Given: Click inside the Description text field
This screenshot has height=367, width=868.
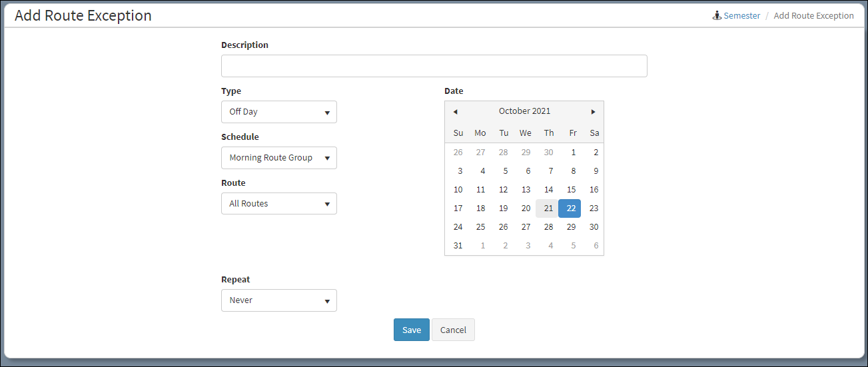Looking at the screenshot, I should pyautogui.click(x=434, y=66).
